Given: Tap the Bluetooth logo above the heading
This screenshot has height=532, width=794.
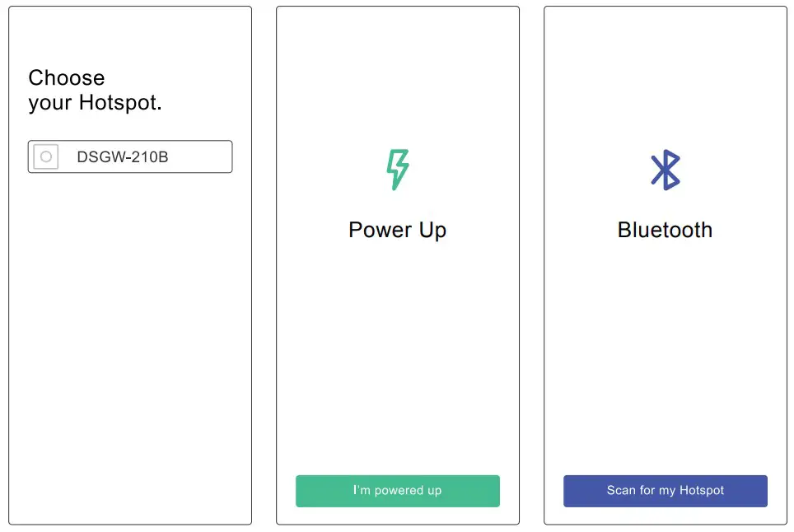Looking at the screenshot, I should [665, 170].
